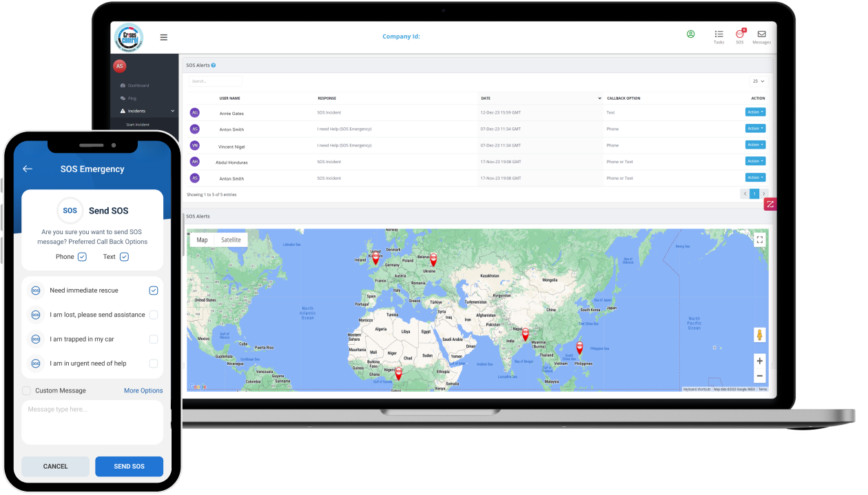This screenshot has width=868, height=495.
Task: Click the red AS user avatar in sidebar
Action: click(119, 66)
